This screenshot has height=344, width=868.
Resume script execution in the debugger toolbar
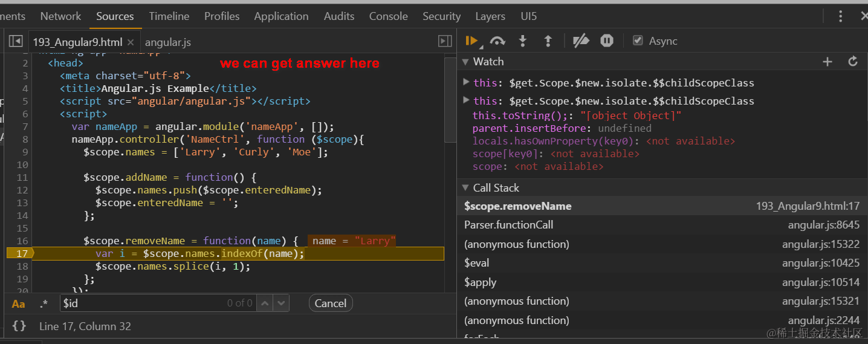(471, 41)
